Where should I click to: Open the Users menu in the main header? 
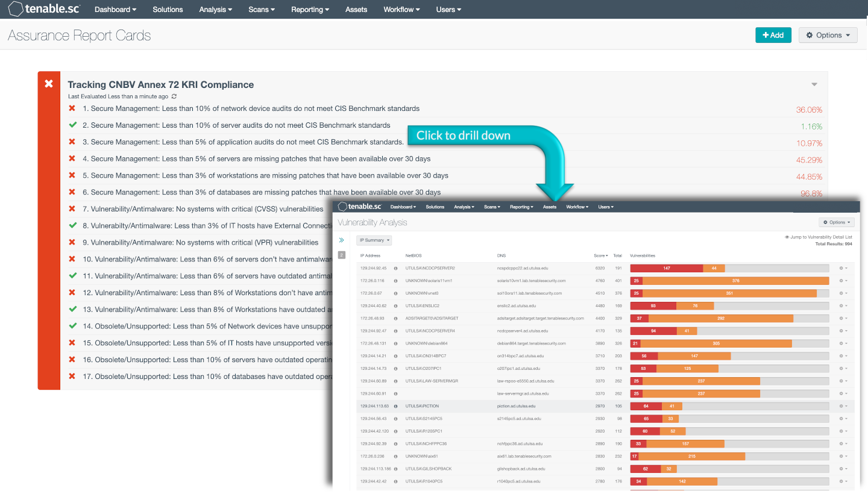click(x=448, y=10)
